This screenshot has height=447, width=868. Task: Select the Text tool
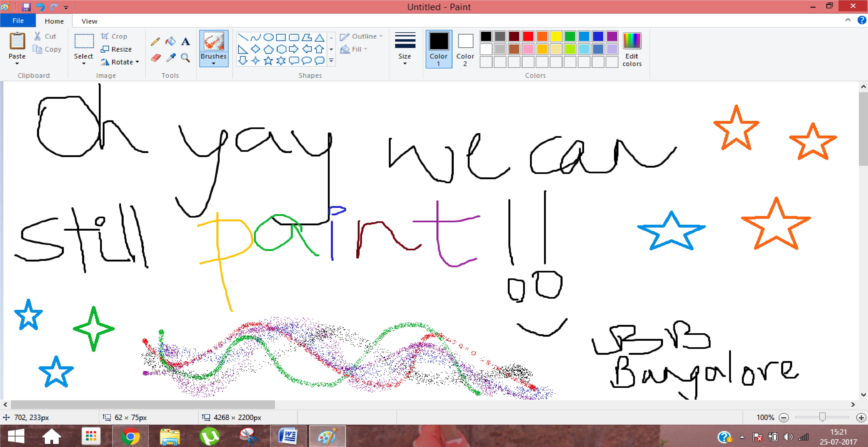click(x=185, y=41)
